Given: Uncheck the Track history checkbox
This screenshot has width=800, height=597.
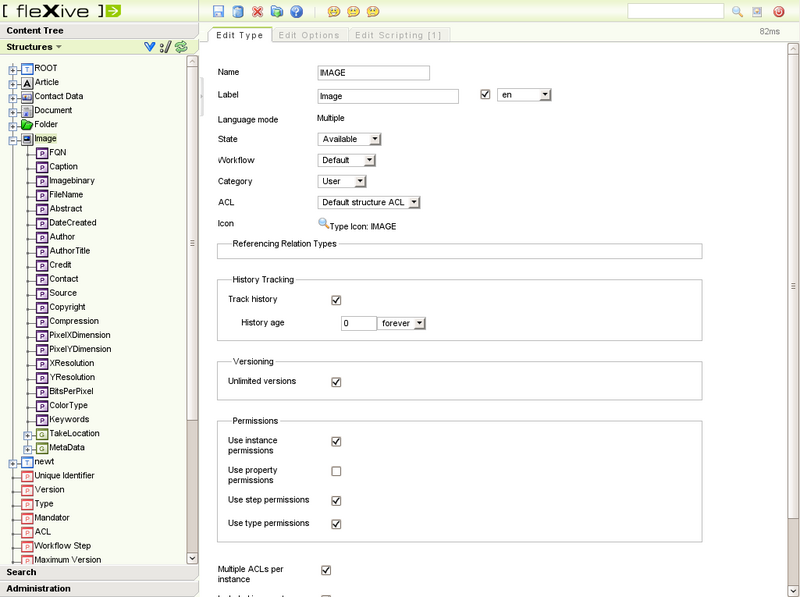Looking at the screenshot, I should pos(336,300).
